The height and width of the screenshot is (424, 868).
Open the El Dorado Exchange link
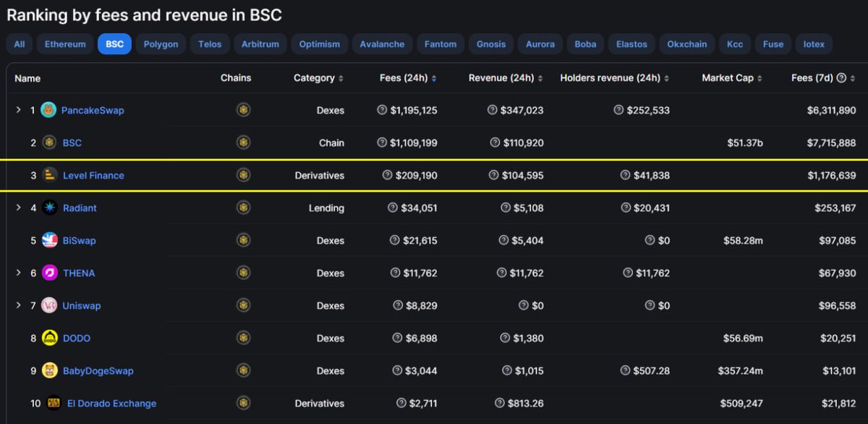[x=111, y=404]
